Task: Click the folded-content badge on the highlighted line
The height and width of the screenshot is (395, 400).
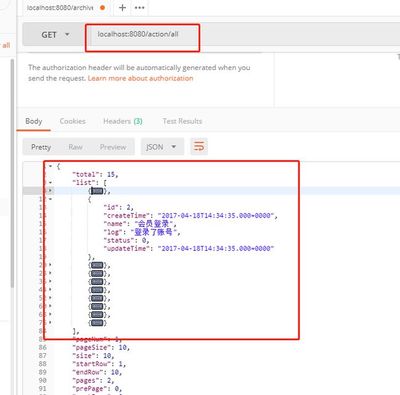Action: point(97,191)
